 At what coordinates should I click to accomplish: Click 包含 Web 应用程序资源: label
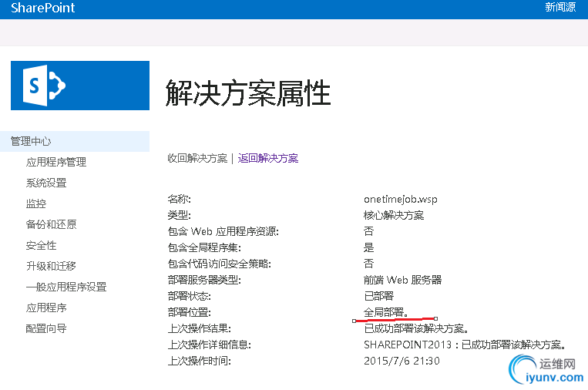[223, 231]
